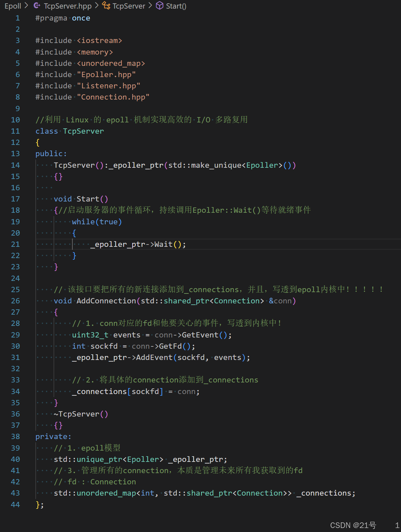Click the "Listener.hpp" include string
The width and height of the screenshot is (401, 532).
click(108, 86)
